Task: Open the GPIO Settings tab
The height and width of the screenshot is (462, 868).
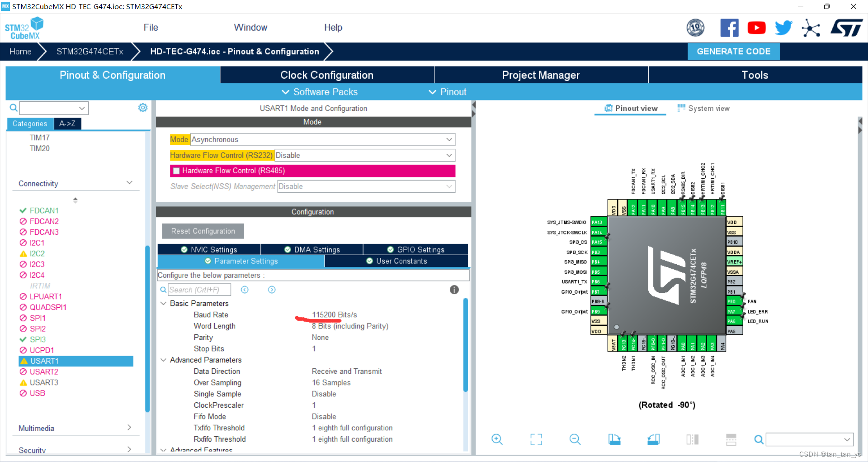Action: 415,249
